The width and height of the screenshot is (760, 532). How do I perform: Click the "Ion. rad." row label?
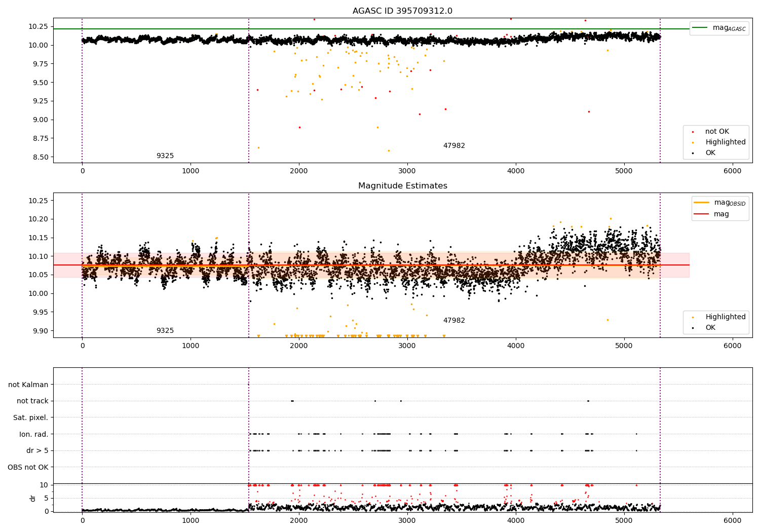(34, 434)
